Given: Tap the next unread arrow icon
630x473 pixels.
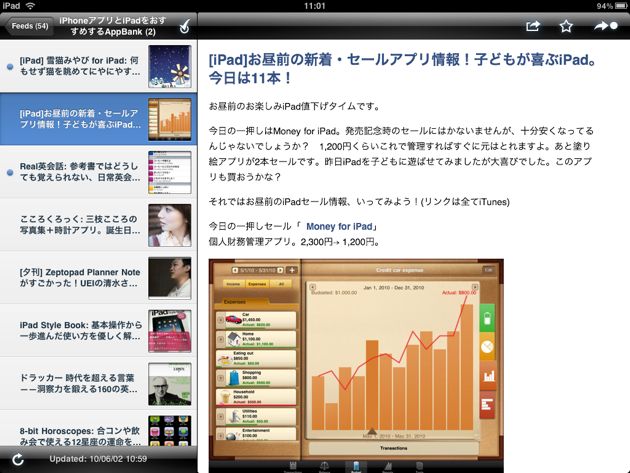Looking at the screenshot, I should click(x=606, y=26).
